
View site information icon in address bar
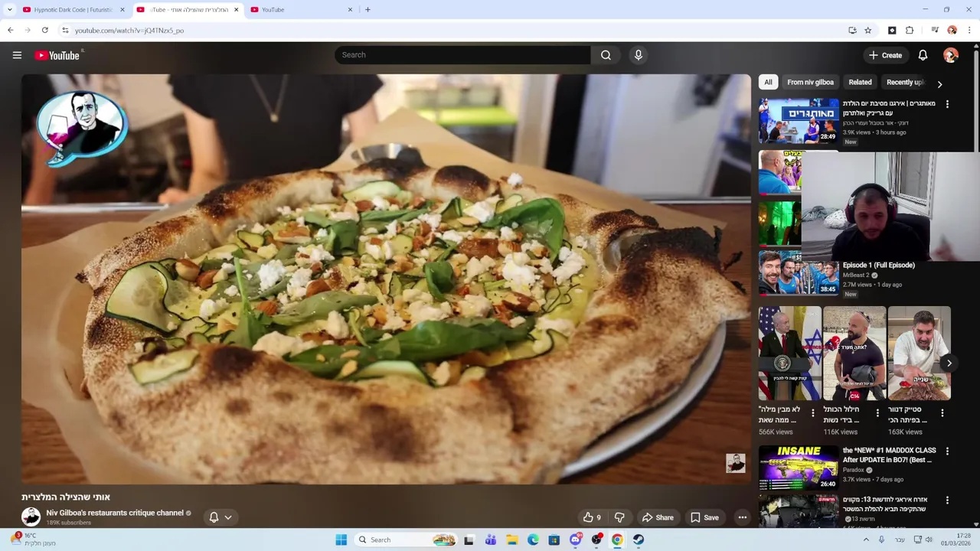65,31
